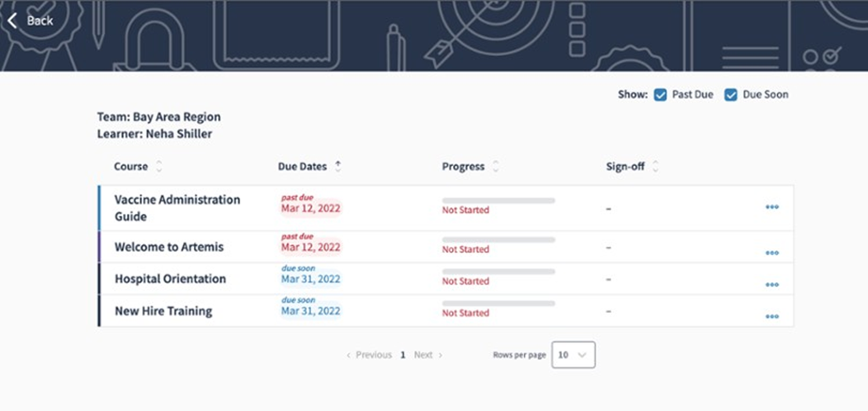Sort by Course column sort icon
This screenshot has height=411, width=868.
(x=159, y=167)
